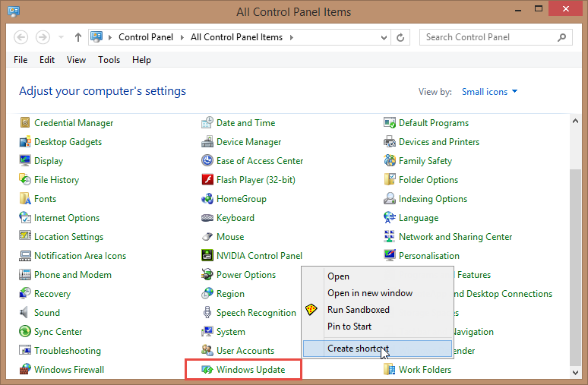Viewport: 588px width, 385px height.
Task: Open the Devices and Printers link
Action: coord(439,142)
